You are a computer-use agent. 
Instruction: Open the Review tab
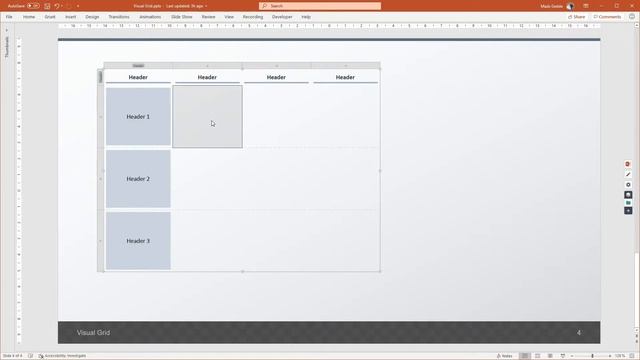[x=208, y=17]
